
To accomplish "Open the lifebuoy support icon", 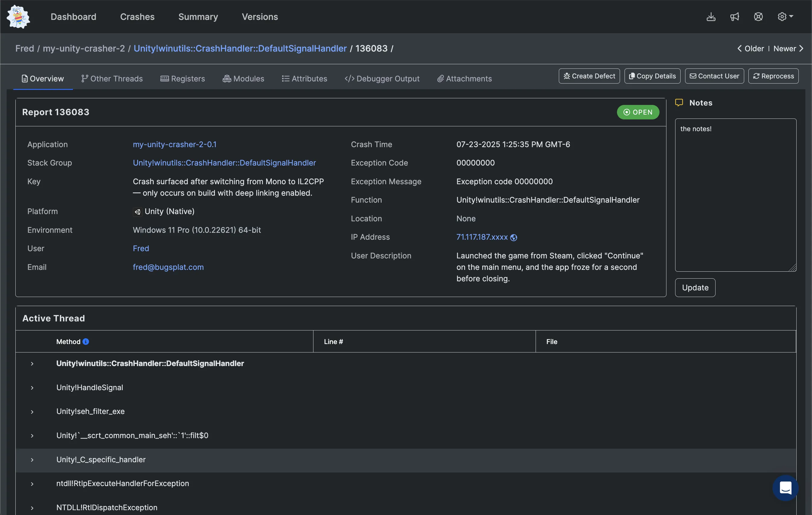I will click(x=758, y=17).
